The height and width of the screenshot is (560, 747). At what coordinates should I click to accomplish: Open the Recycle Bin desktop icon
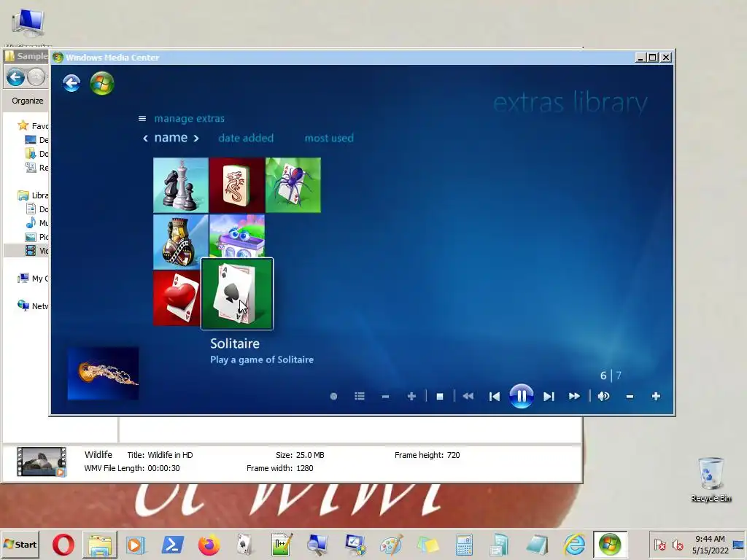tap(711, 480)
